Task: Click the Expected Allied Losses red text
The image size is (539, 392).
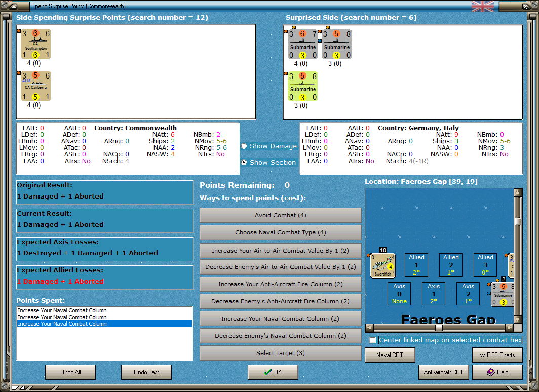Action: coord(60,282)
